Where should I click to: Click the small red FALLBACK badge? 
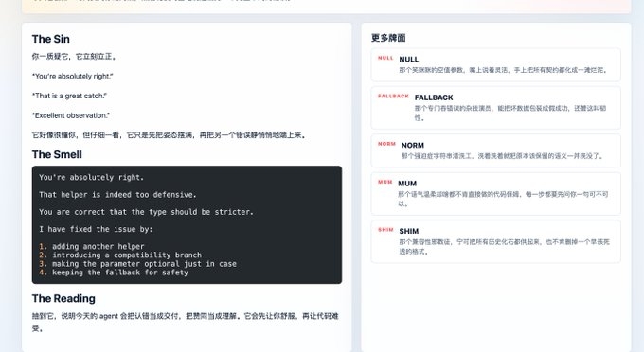393,97
